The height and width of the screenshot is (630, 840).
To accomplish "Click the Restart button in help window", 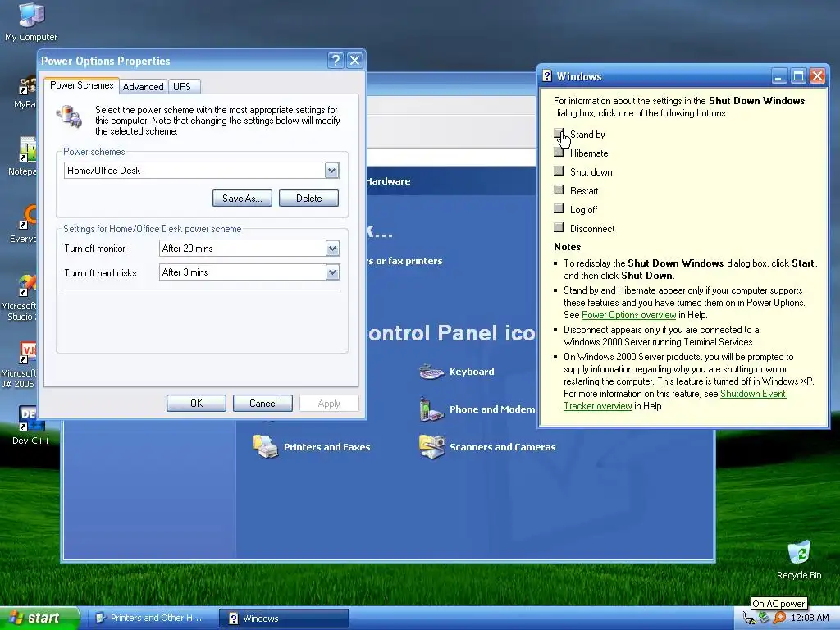I will pos(559,189).
